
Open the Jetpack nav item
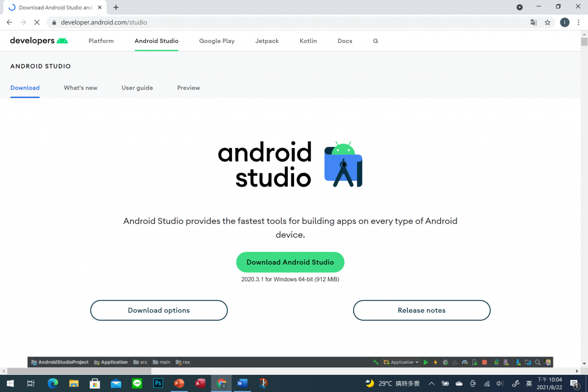(267, 41)
